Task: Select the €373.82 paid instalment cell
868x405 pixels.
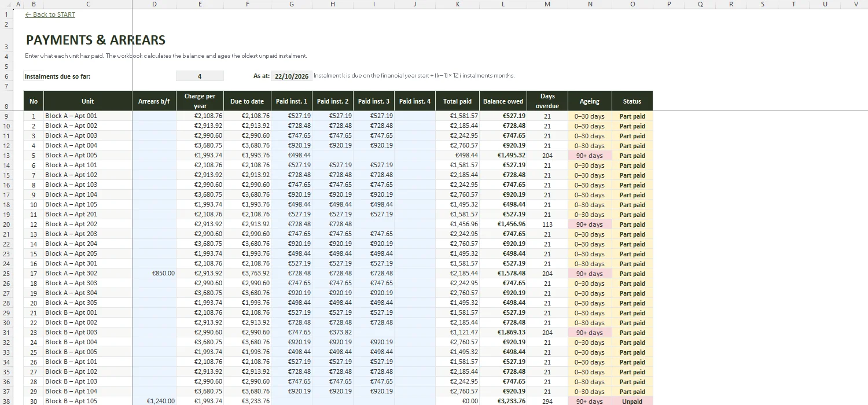Action: point(333,333)
